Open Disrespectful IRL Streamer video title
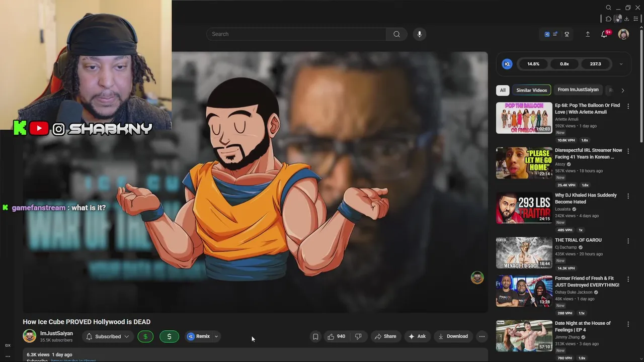The image size is (644, 362). [x=588, y=153]
